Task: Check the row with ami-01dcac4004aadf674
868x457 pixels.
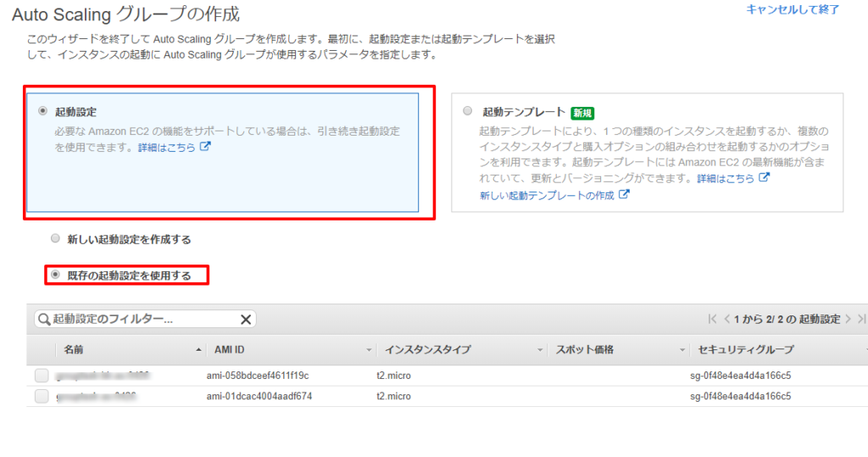Action: pos(42,396)
